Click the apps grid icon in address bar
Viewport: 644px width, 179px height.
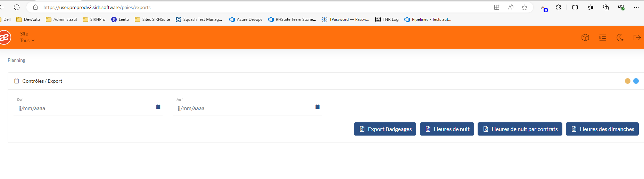pyautogui.click(x=497, y=7)
